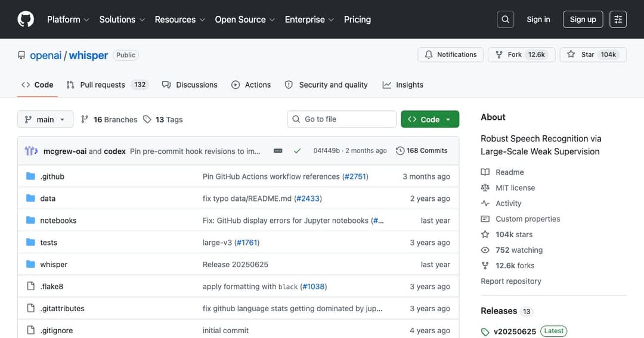This screenshot has width=644, height=338.
Task: Open the 168 Commits history link
Action: 422,151
